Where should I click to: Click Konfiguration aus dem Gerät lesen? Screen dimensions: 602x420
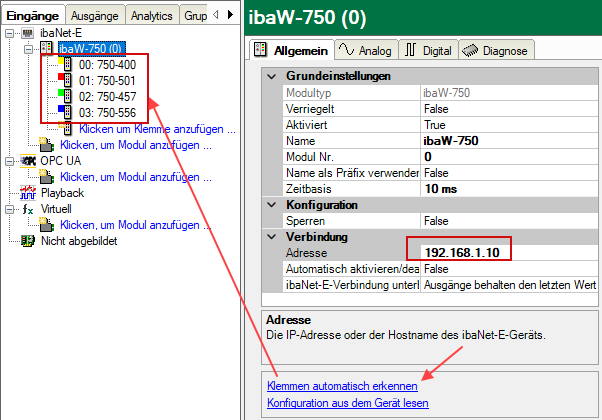click(346, 403)
